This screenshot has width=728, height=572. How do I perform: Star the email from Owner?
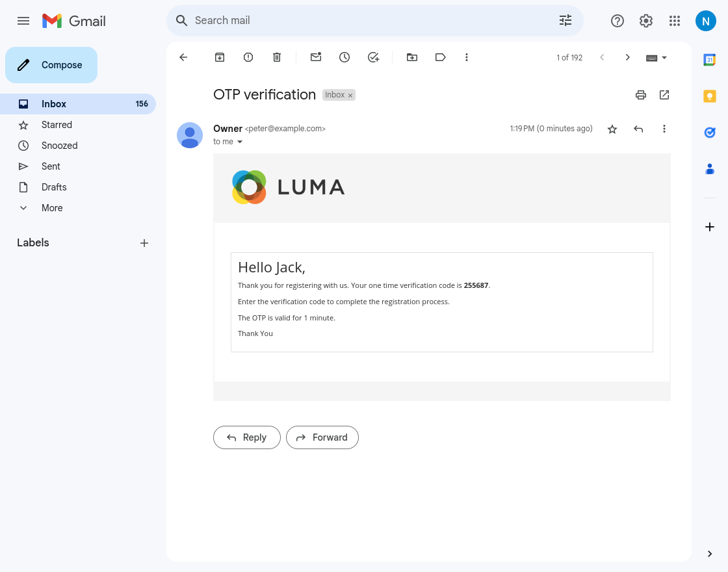(612, 129)
